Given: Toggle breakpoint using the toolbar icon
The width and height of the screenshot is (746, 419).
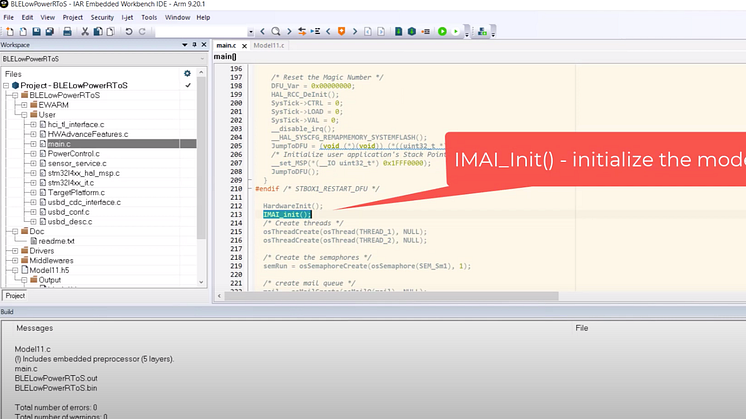Looking at the screenshot, I should [x=426, y=31].
